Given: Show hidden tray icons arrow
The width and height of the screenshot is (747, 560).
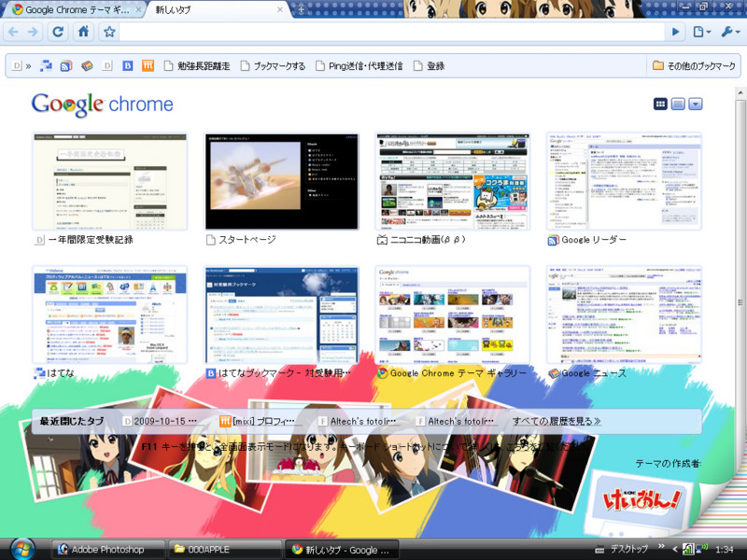Looking at the screenshot, I should tap(674, 549).
